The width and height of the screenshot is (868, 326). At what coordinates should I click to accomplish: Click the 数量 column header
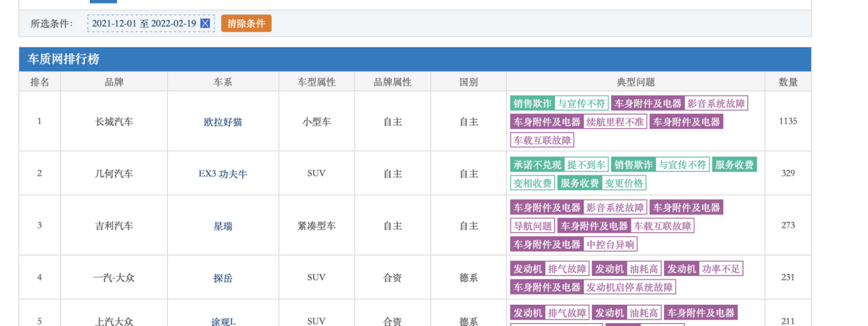[x=788, y=82]
